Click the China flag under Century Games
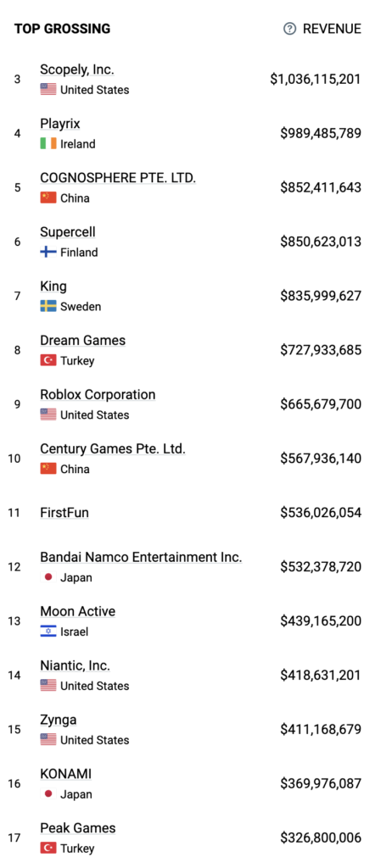Viewport: 392px width, 868px height. click(48, 469)
